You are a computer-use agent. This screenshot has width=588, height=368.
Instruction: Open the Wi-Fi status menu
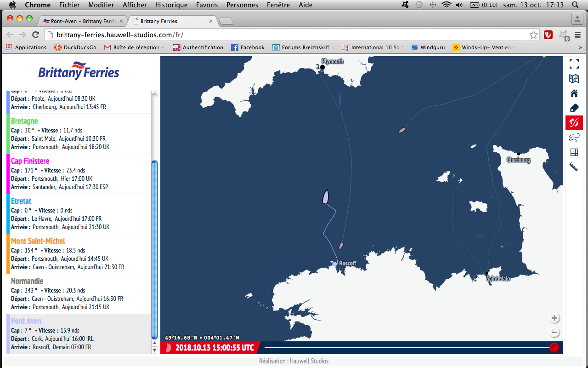click(x=446, y=5)
